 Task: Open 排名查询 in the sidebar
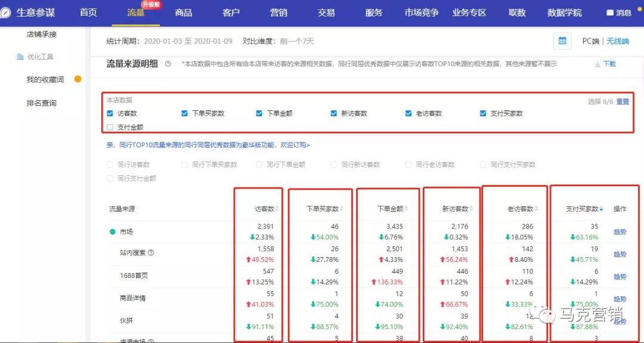point(41,103)
